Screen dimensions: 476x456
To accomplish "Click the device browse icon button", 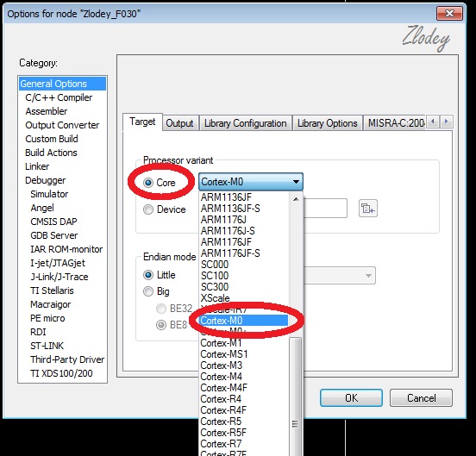I will click(368, 209).
